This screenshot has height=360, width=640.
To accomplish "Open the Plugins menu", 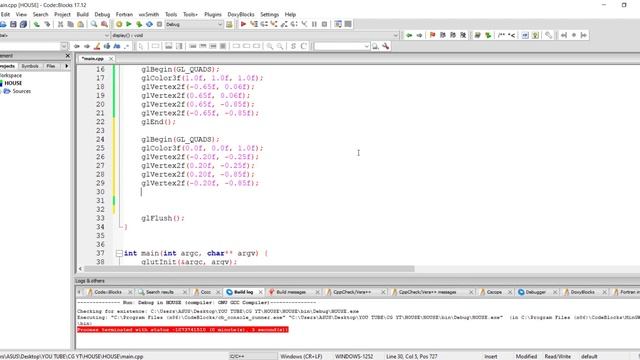I will tap(213, 14).
